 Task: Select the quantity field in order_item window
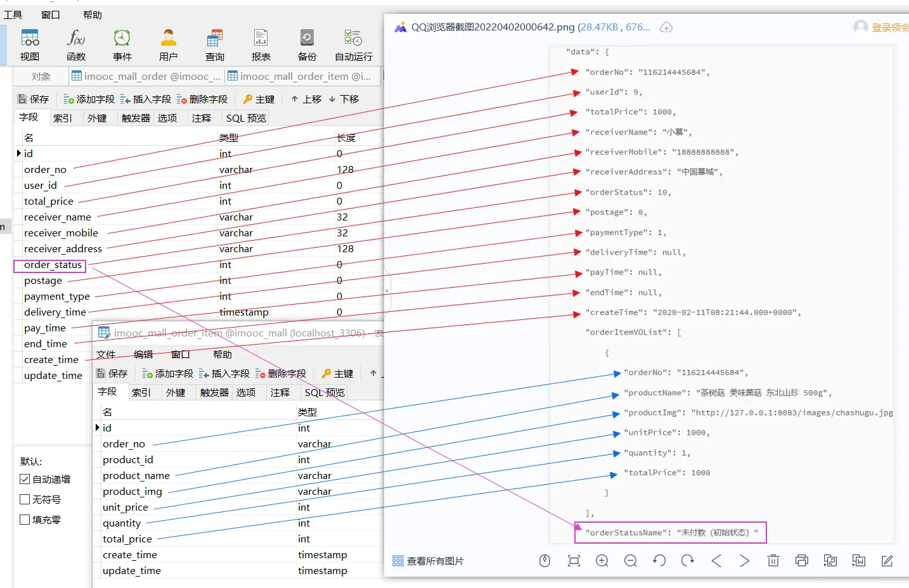tap(122, 523)
